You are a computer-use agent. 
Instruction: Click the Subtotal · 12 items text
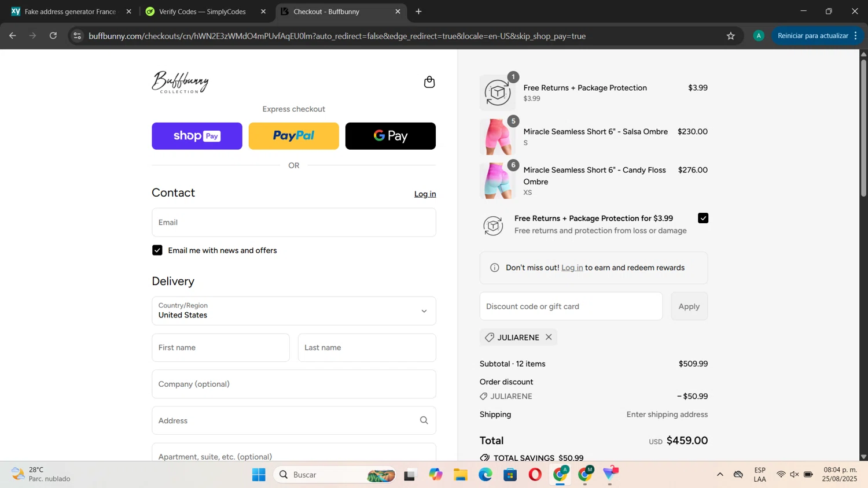coord(512,364)
